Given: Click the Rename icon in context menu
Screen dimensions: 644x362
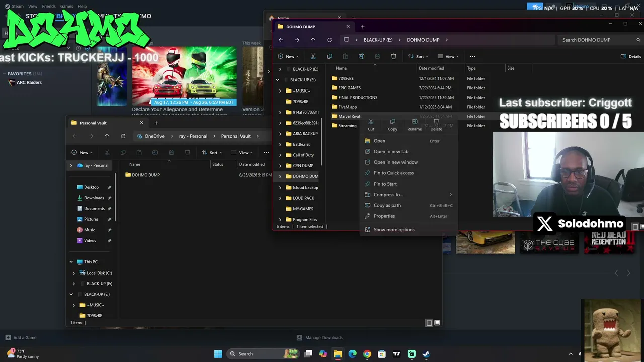Looking at the screenshot, I should (414, 124).
